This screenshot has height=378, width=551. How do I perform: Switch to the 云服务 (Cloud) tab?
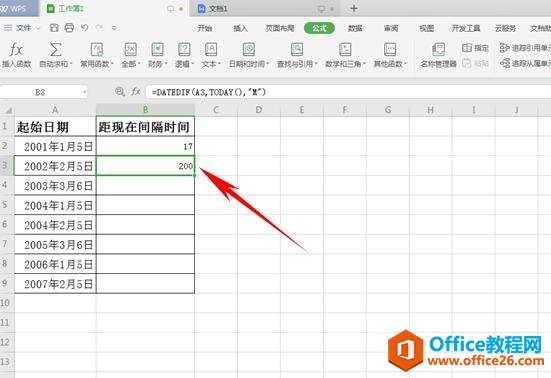[505, 28]
